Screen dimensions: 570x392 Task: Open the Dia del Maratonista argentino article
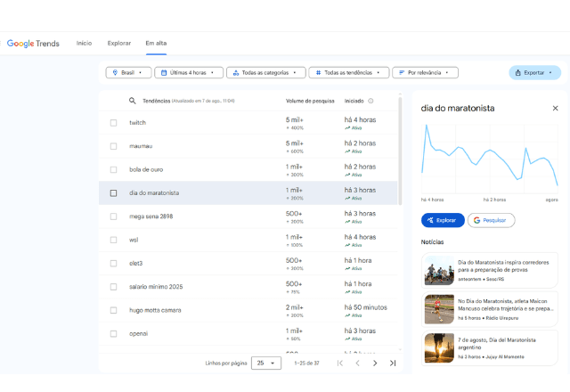pyautogui.click(x=489, y=348)
